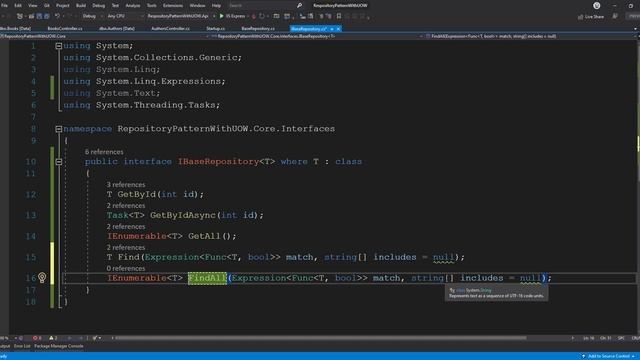The width and height of the screenshot is (640, 360).
Task: Open the Debug configuration dropdown
Action: tap(92, 16)
